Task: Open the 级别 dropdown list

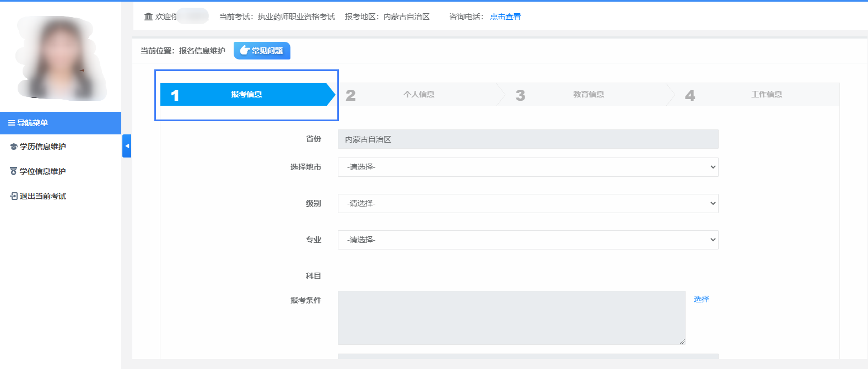Action: pyautogui.click(x=527, y=203)
